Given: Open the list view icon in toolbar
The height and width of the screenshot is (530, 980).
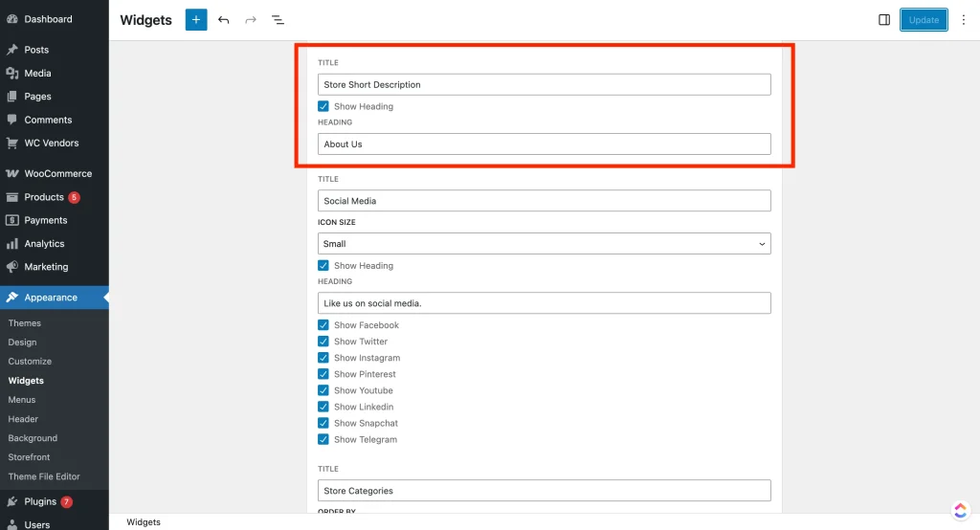Looking at the screenshot, I should pyautogui.click(x=278, y=20).
